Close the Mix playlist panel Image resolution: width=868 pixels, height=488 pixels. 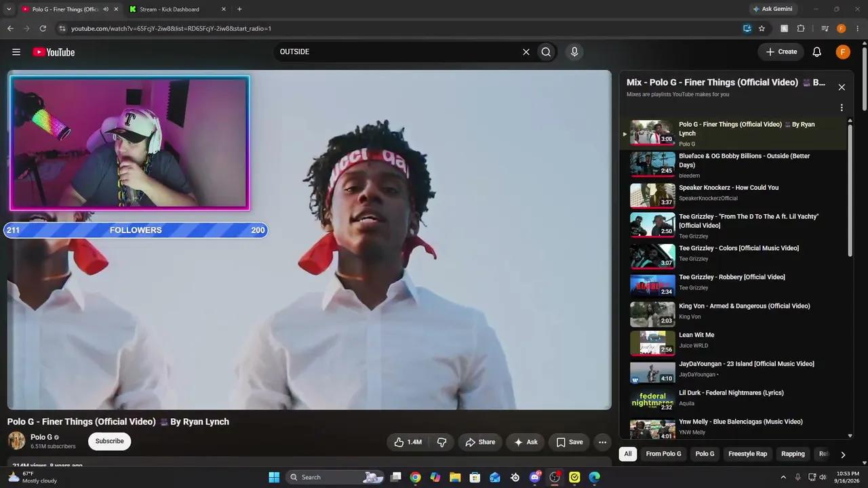pos(842,87)
